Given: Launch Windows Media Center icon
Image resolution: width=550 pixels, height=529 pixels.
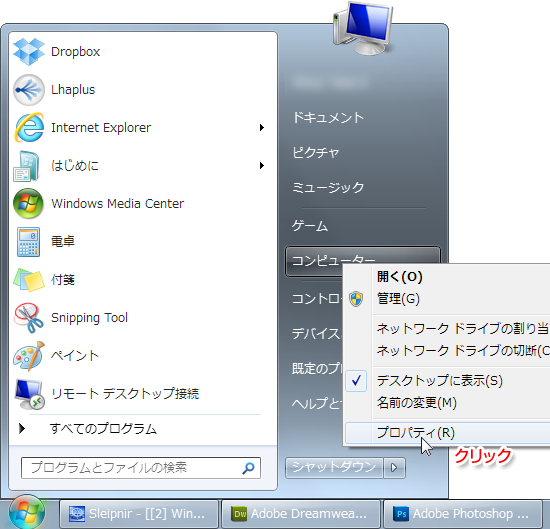Looking at the screenshot, I should (x=28, y=203).
